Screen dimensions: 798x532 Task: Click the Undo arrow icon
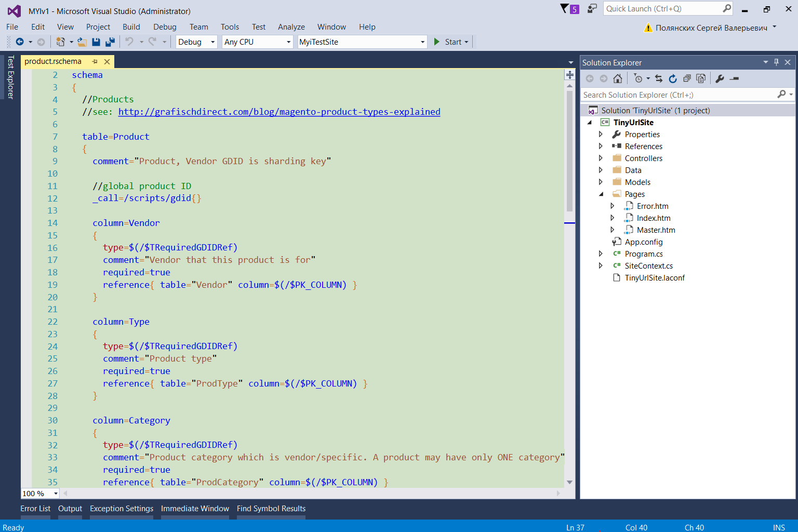tap(129, 42)
